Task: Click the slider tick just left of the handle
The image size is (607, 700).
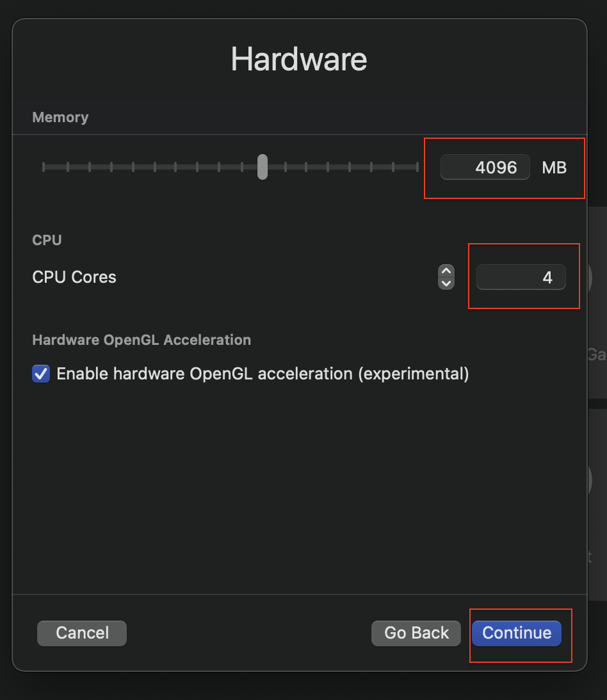Action: [241, 167]
